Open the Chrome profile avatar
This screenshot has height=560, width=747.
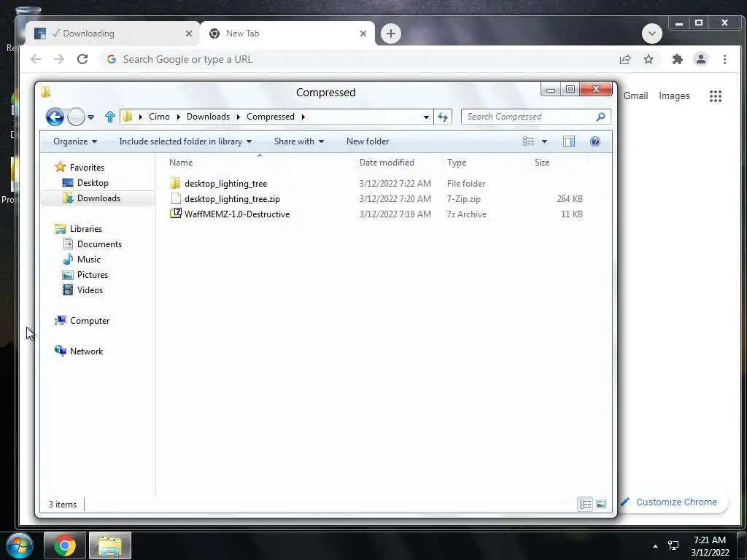coord(701,60)
